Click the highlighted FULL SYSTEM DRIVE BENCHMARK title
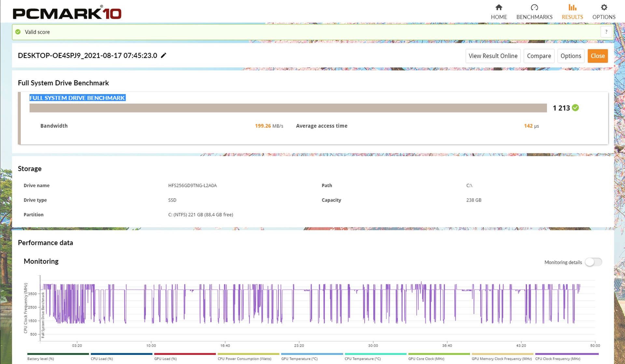 (77, 98)
